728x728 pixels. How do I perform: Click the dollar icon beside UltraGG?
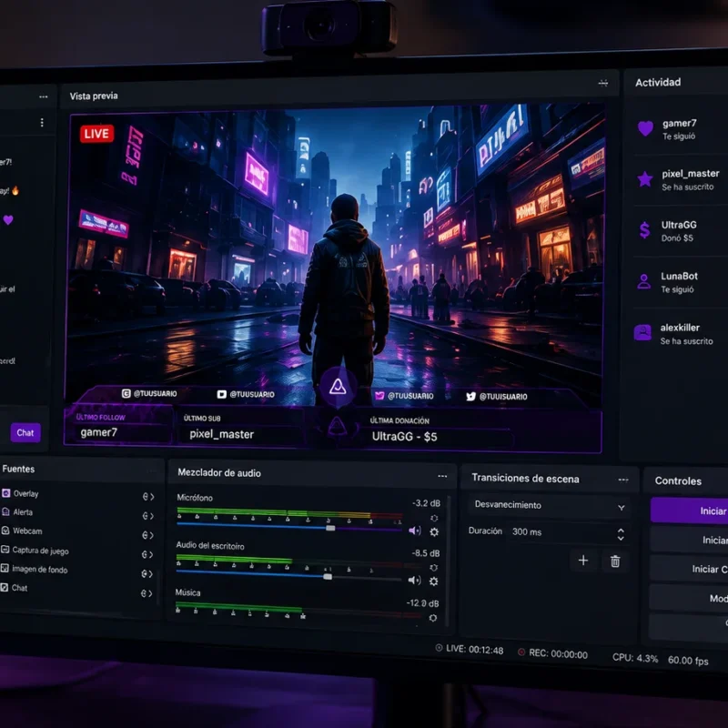click(644, 230)
